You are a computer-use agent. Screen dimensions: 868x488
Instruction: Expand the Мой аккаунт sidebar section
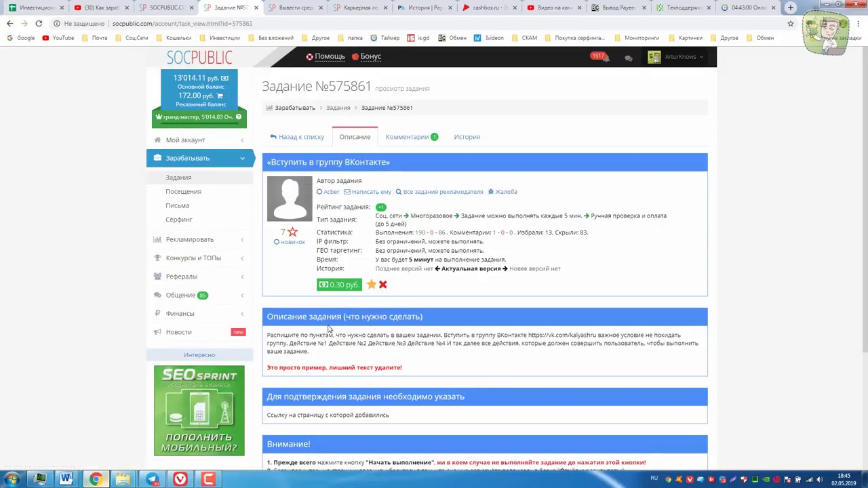[199, 140]
